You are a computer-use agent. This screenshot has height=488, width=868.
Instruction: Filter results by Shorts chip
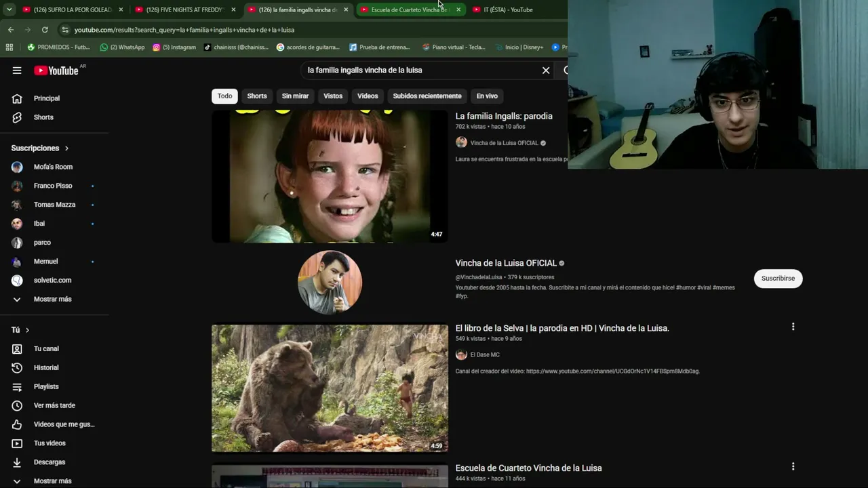[x=257, y=96]
